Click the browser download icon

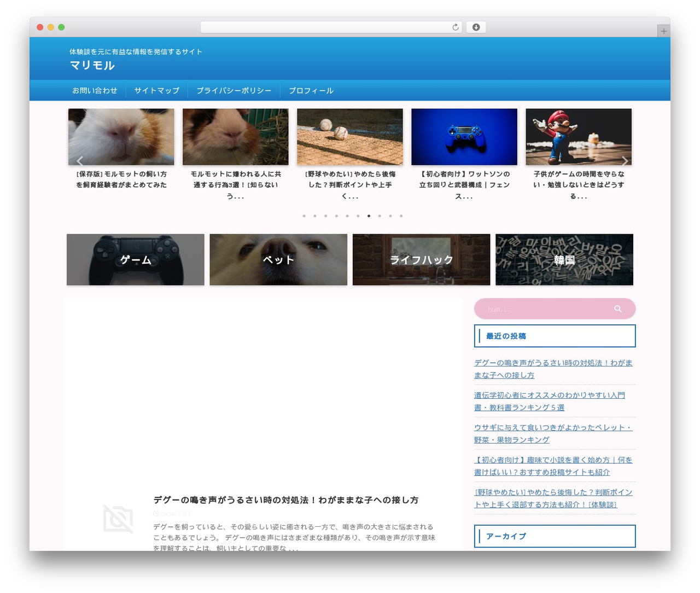pyautogui.click(x=476, y=27)
